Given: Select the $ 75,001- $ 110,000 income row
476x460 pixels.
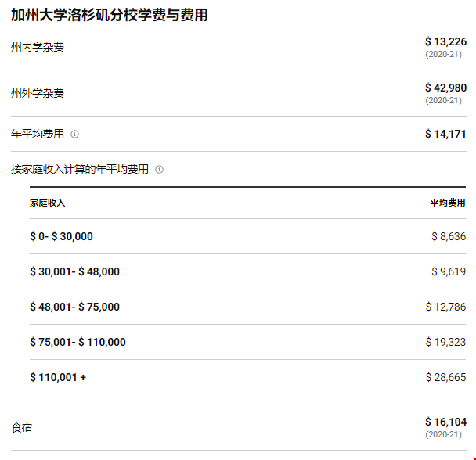Looking at the screenshot, I should (x=247, y=342).
